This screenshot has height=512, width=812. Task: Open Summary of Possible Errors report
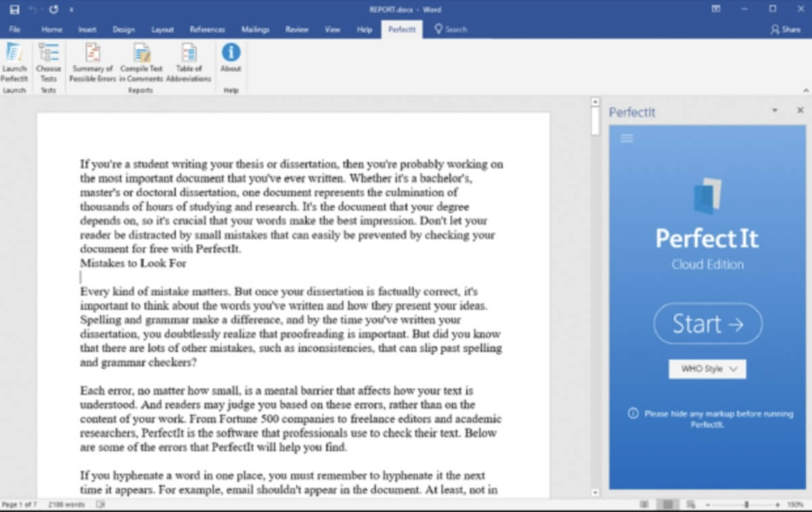coord(93,62)
